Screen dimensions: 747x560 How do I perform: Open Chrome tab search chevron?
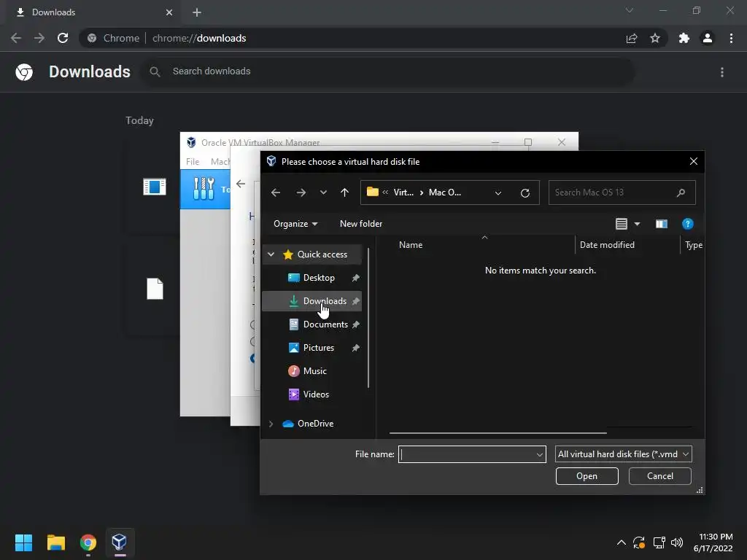630,10
